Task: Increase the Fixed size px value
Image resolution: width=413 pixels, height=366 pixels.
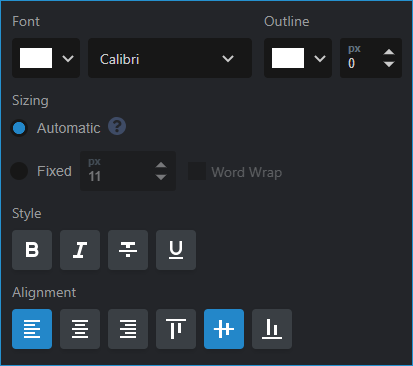Action: click(161, 165)
